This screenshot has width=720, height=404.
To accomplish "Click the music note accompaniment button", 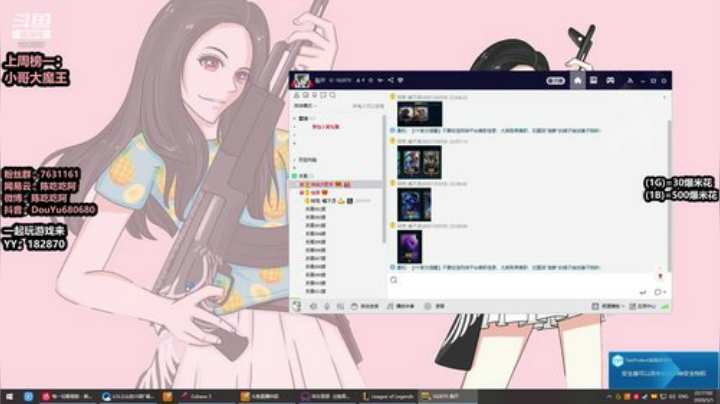I will point(401,306).
